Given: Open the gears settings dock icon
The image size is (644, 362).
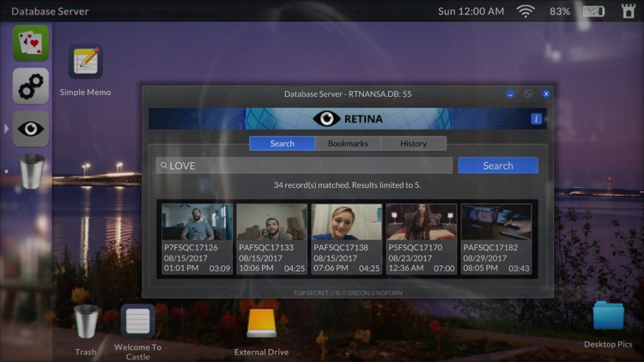Looking at the screenshot, I should [x=31, y=86].
